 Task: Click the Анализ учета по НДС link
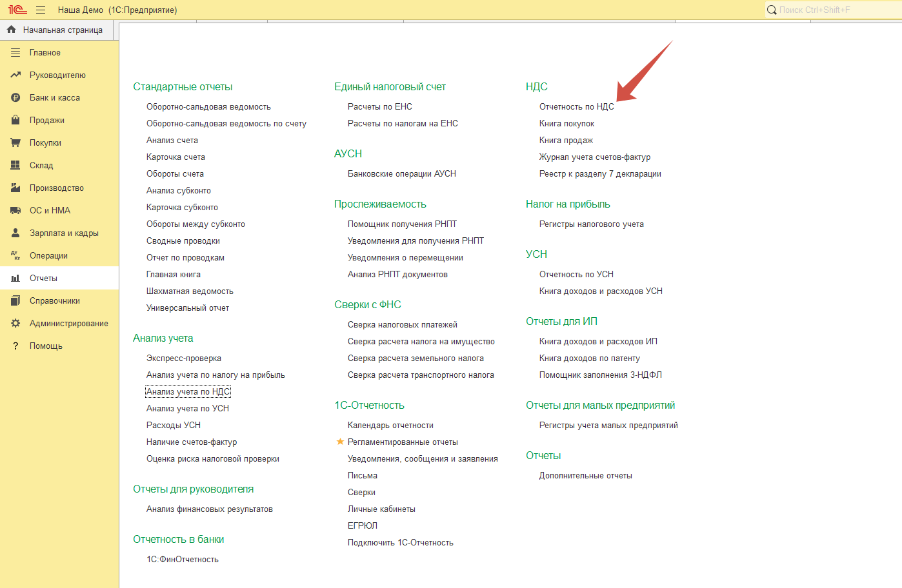pyautogui.click(x=188, y=391)
